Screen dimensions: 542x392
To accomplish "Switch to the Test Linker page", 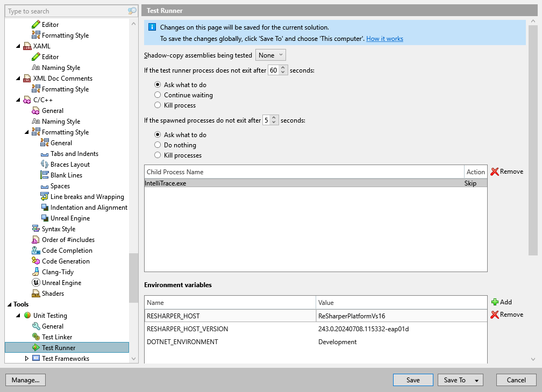I will [56, 337].
